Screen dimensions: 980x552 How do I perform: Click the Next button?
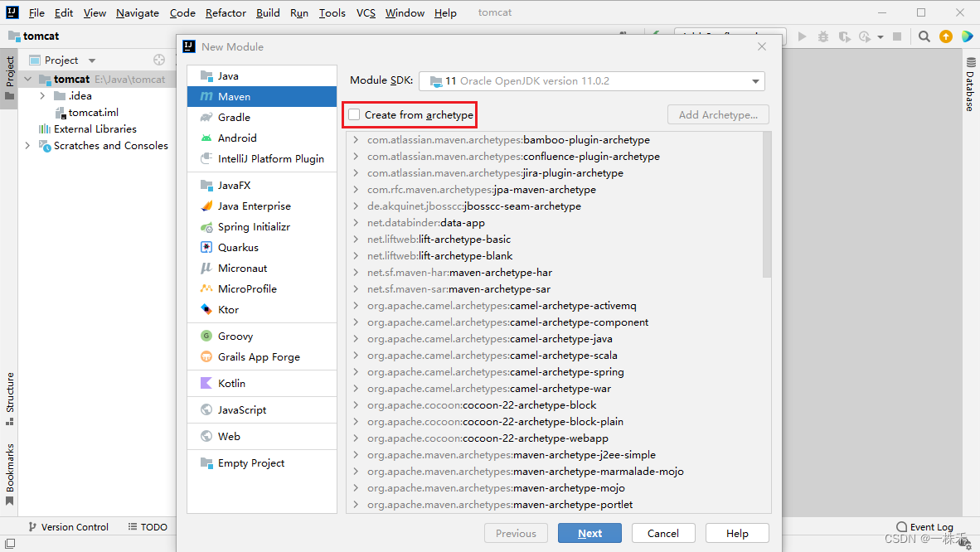590,533
